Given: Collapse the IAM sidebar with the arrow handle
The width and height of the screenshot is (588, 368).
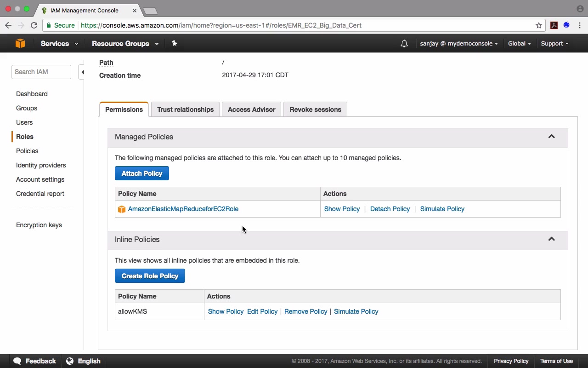Looking at the screenshot, I should coord(82,72).
